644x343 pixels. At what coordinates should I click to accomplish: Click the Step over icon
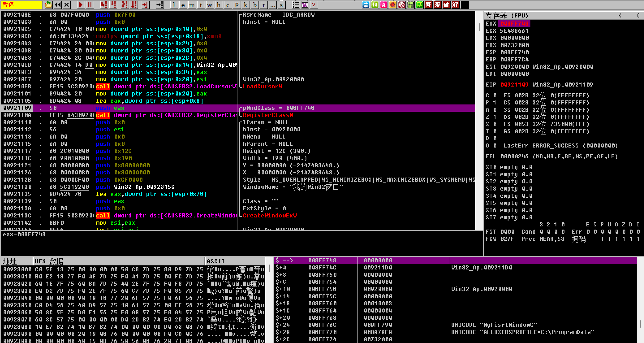point(114,4)
